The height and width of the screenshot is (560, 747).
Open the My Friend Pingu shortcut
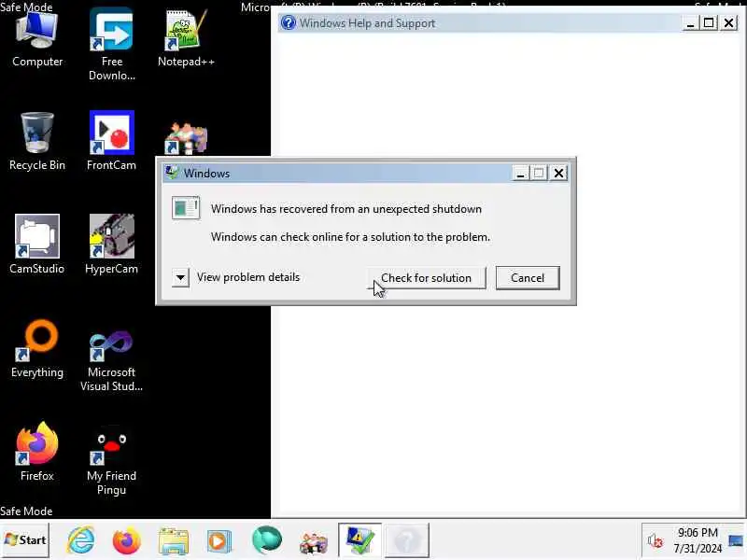click(111, 461)
